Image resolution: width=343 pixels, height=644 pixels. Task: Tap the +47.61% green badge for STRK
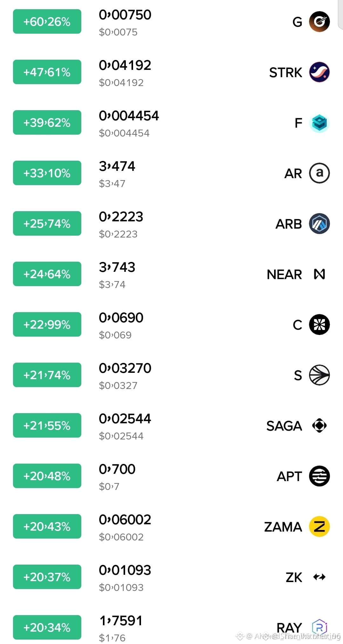[47, 72]
